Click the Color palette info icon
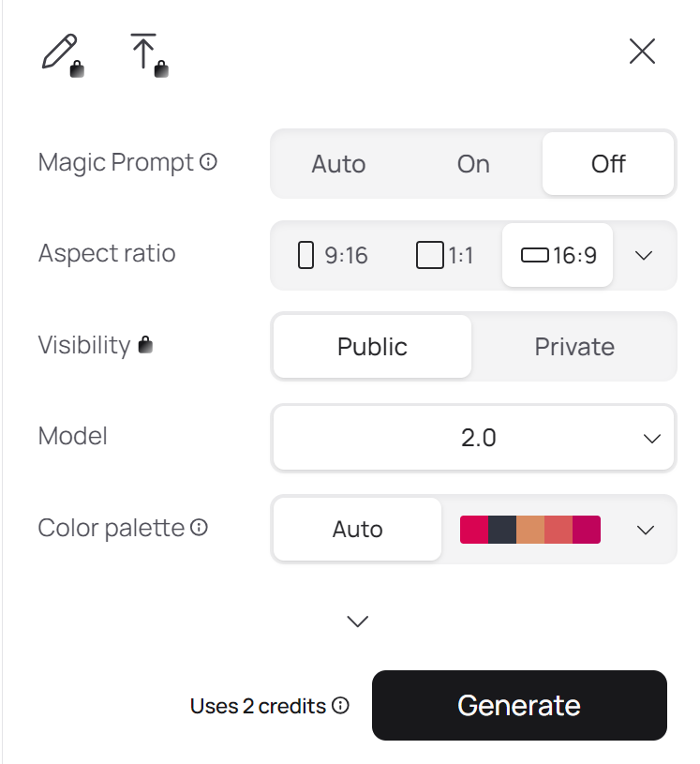The width and height of the screenshot is (700, 764). tap(199, 528)
